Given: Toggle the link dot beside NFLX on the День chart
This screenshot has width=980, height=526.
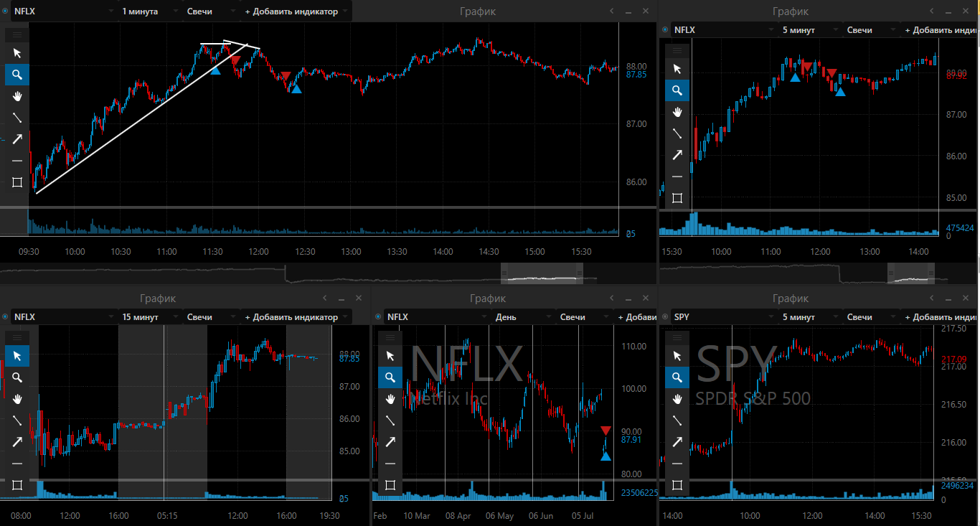Looking at the screenshot, I should click(378, 316).
